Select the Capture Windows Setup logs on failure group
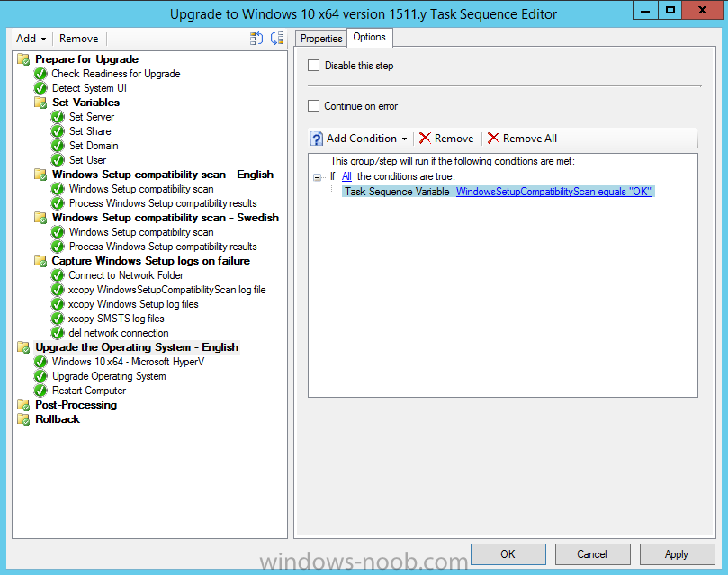The width and height of the screenshot is (728, 575). 151,261
